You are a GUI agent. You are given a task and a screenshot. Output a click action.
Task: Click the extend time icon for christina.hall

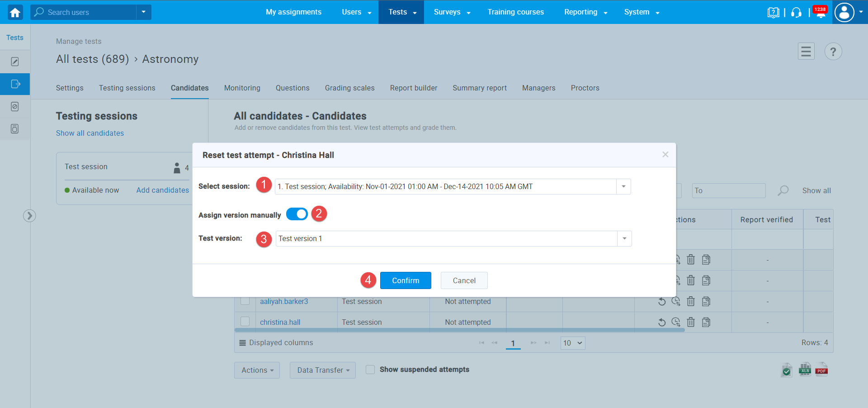tap(676, 322)
